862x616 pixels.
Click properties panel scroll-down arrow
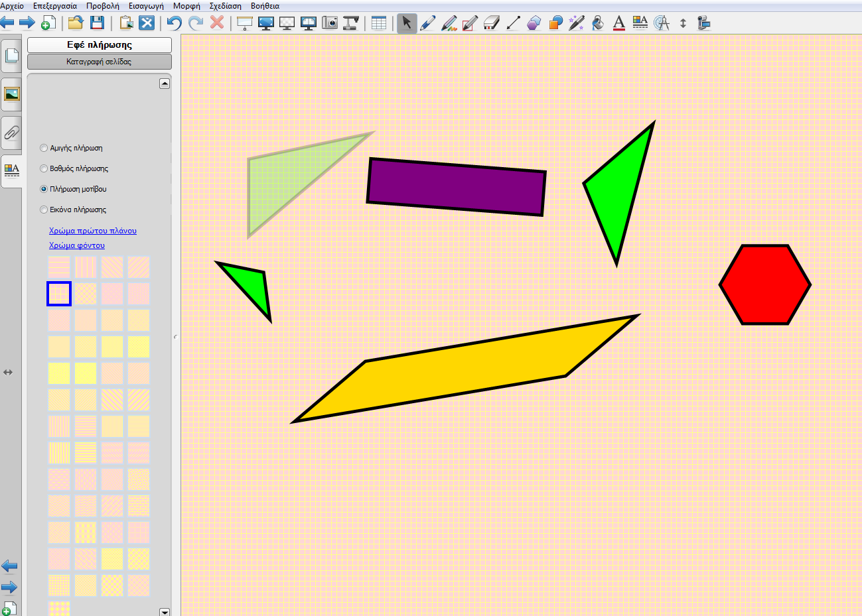tap(165, 612)
